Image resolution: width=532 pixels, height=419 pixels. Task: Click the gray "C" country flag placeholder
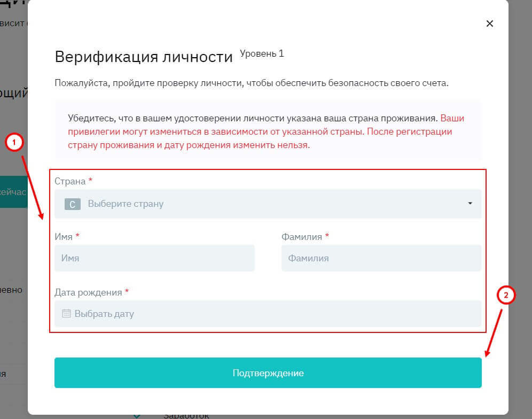(73, 204)
